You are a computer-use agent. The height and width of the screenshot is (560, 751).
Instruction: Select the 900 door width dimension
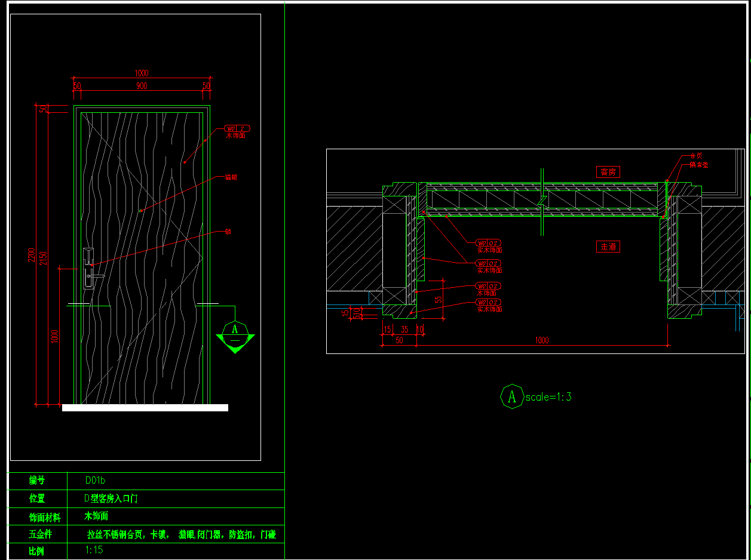coord(141,86)
